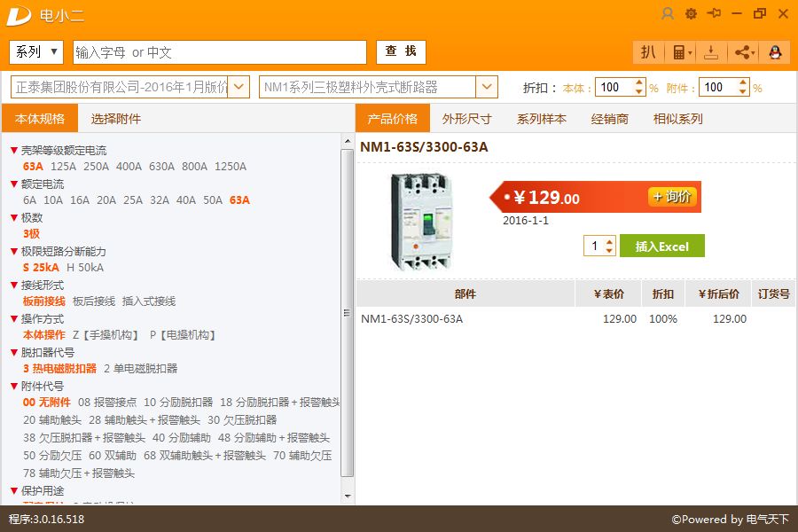Open the manufacturer dropdown 正泰集团股份有限公司
The width and height of the screenshot is (798, 532).
(239, 87)
